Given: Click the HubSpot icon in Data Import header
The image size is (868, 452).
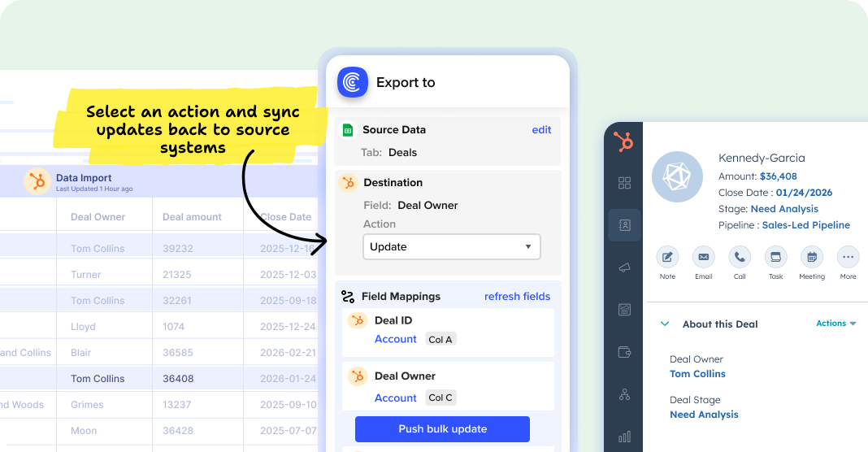Looking at the screenshot, I should point(37,181).
